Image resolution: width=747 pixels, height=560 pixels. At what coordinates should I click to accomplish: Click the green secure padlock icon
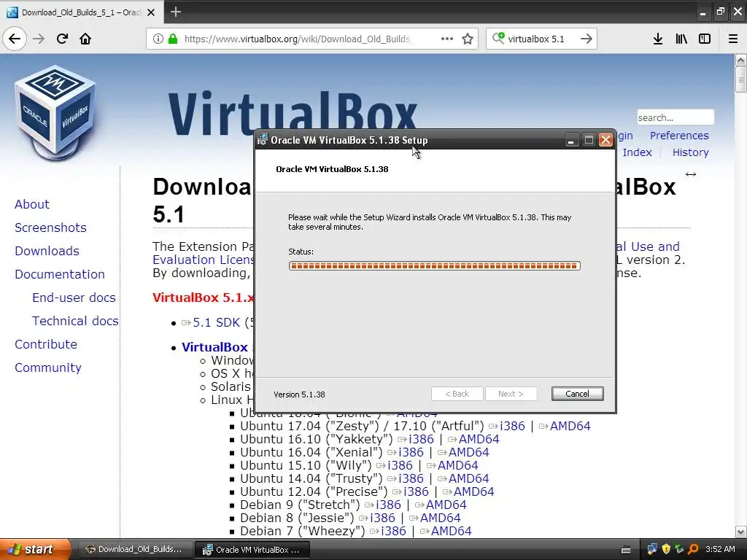point(173,39)
